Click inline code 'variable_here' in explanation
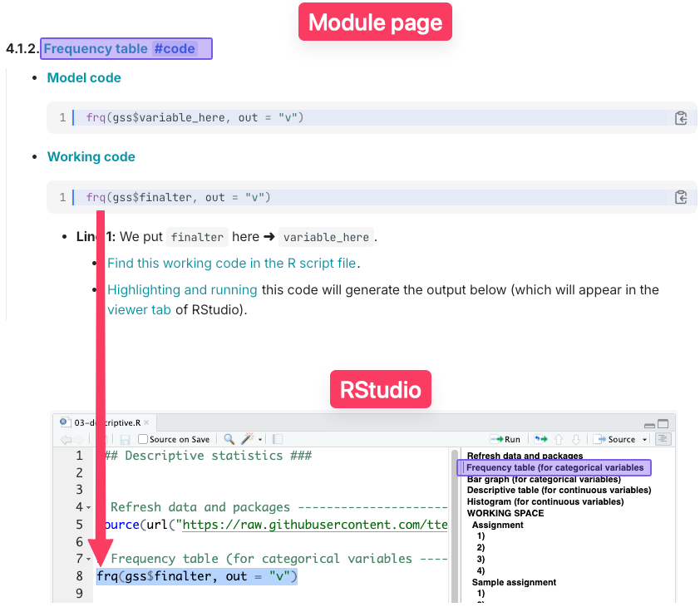The width and height of the screenshot is (700, 607). [327, 237]
